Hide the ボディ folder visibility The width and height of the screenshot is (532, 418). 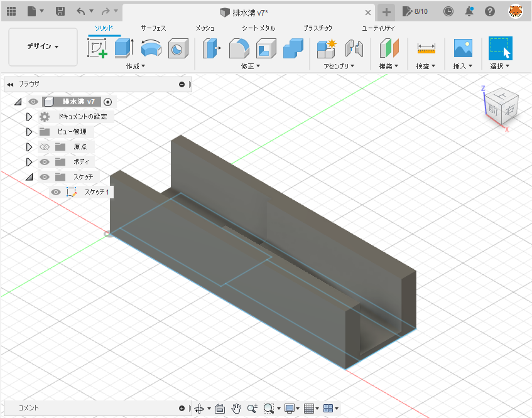point(44,161)
